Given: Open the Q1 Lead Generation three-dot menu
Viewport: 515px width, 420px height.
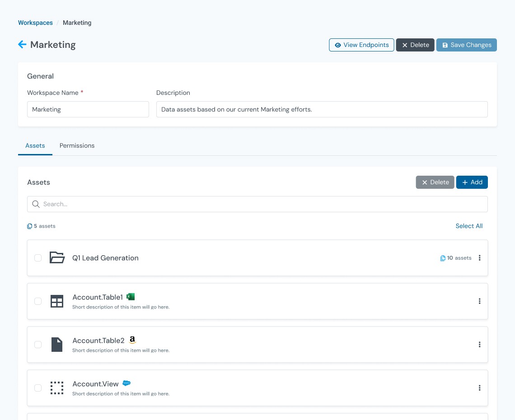Looking at the screenshot, I should tap(479, 258).
